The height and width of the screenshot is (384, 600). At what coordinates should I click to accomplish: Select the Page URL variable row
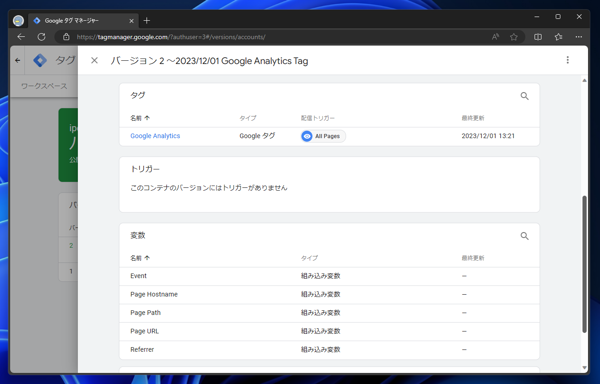(329, 331)
